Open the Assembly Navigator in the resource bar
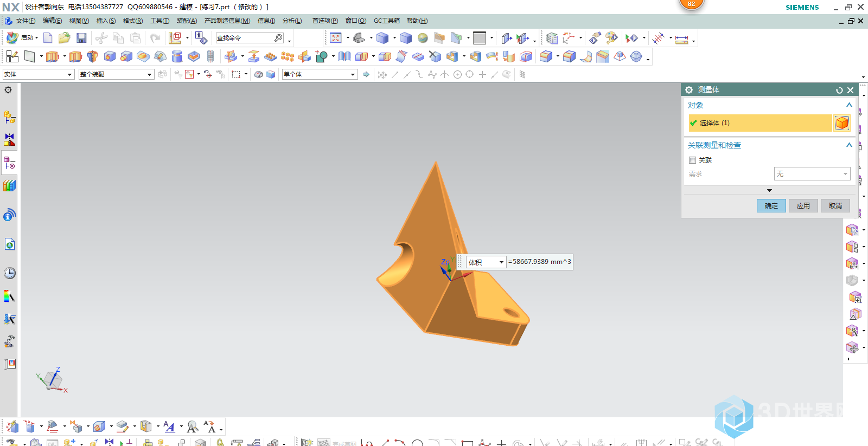Viewport: 868px width, 446px height. click(10, 117)
